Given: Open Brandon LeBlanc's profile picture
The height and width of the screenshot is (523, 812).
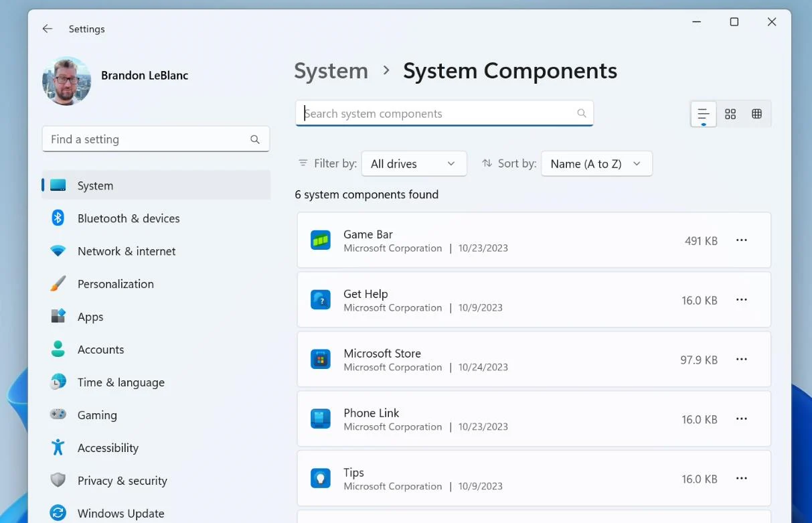Looking at the screenshot, I should (67, 81).
